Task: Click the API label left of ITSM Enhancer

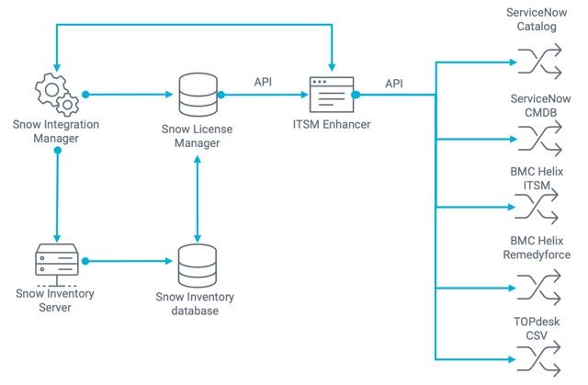Action: tap(263, 82)
